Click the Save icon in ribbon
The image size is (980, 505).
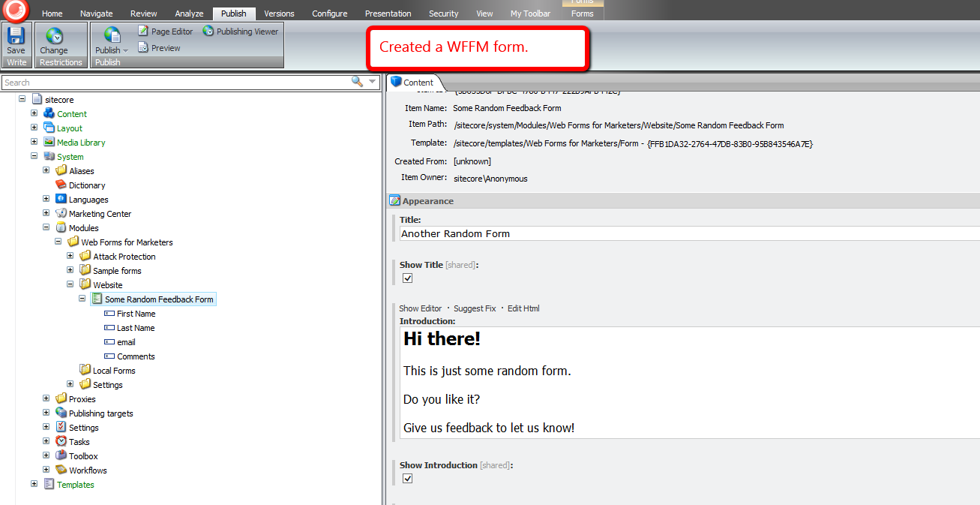(16, 38)
